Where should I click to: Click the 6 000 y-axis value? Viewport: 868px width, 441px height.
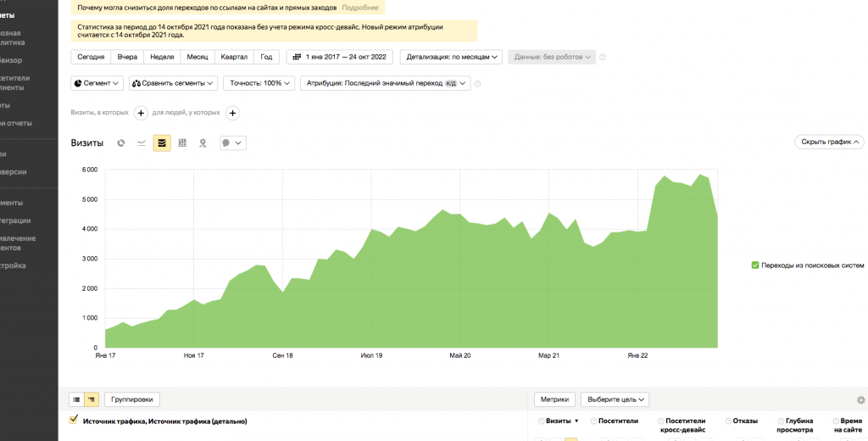click(x=90, y=170)
